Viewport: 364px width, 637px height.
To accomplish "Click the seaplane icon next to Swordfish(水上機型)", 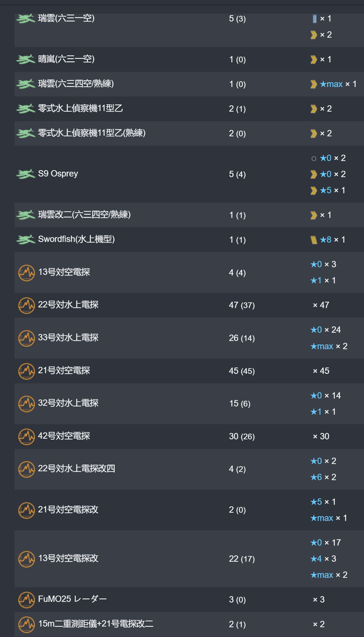I will click(x=26, y=239).
